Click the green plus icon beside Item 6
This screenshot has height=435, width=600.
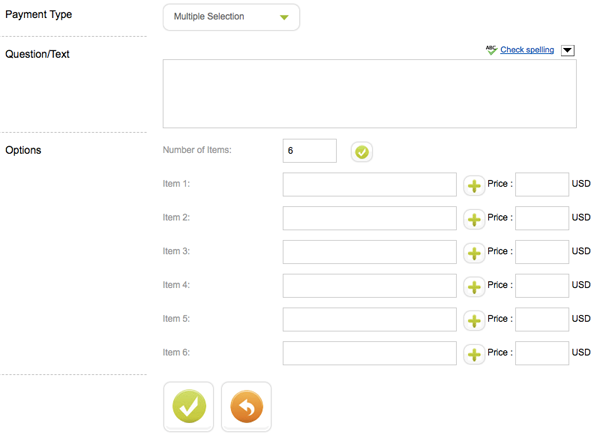coord(474,354)
